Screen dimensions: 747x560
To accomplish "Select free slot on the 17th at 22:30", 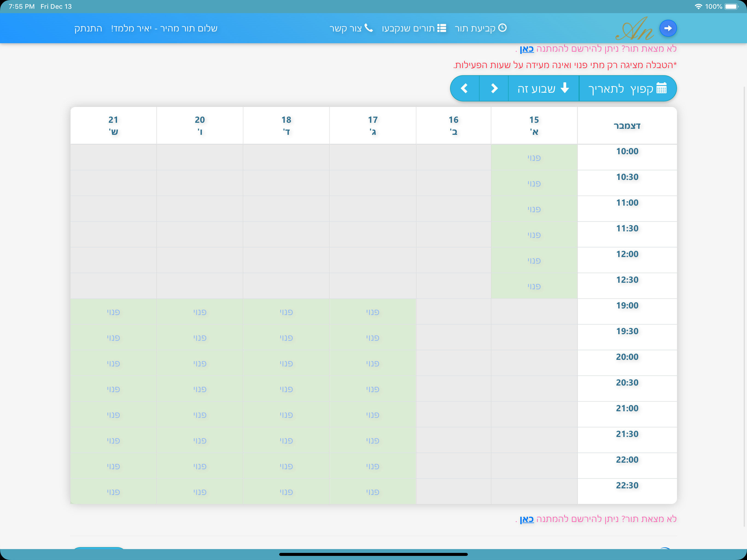I will click(372, 491).
